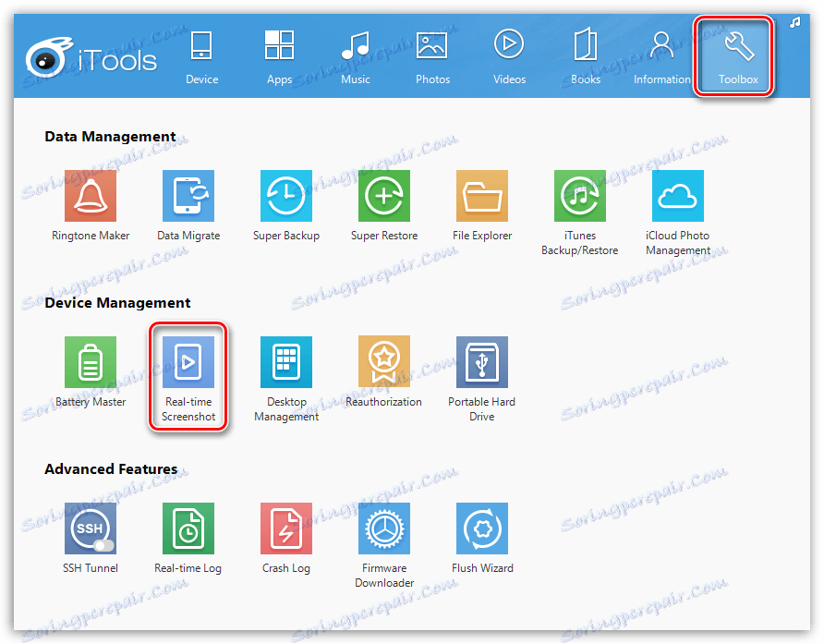Screen dimensions: 824x644
Task: Open the Videos tab
Action: tap(509, 56)
